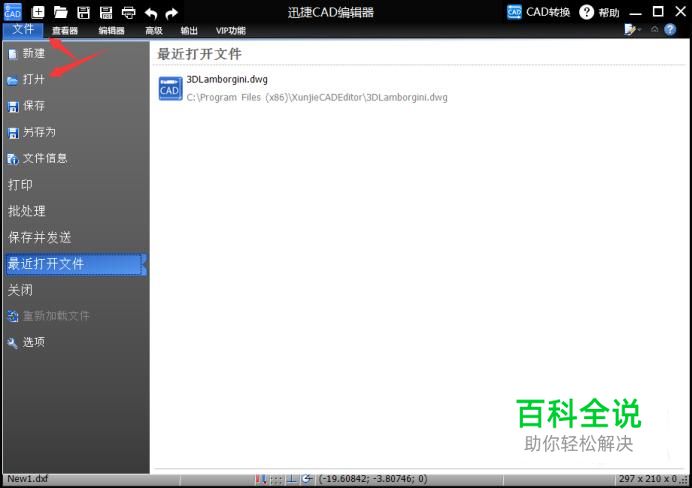Create new file from quick toolbar
Image resolution: width=692 pixels, height=488 pixels.
tap(38, 12)
